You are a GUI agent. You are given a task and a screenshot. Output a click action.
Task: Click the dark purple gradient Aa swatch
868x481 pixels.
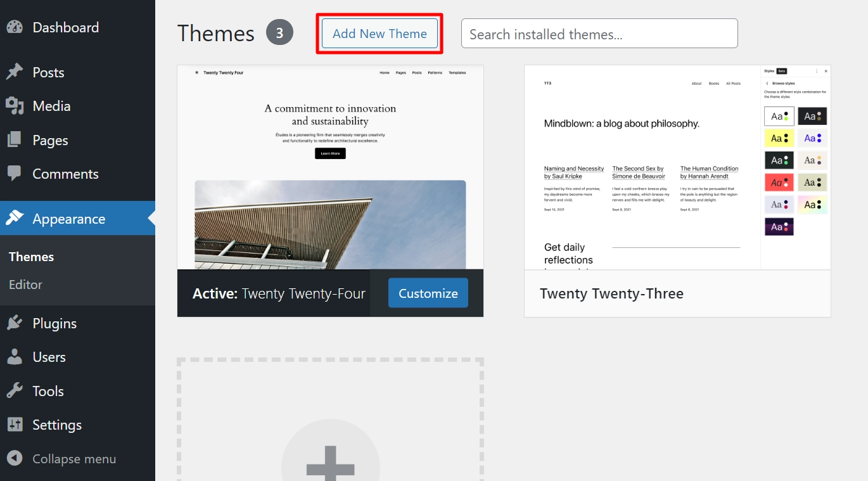point(779,227)
